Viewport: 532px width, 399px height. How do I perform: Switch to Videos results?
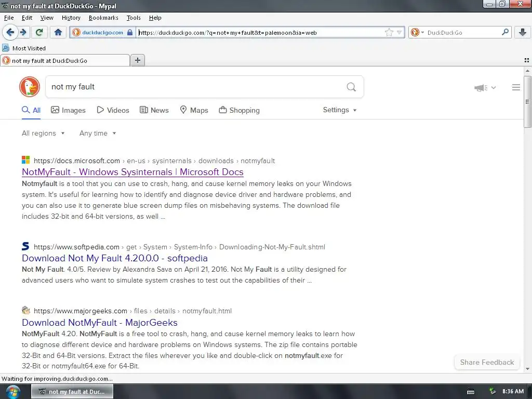pos(113,110)
